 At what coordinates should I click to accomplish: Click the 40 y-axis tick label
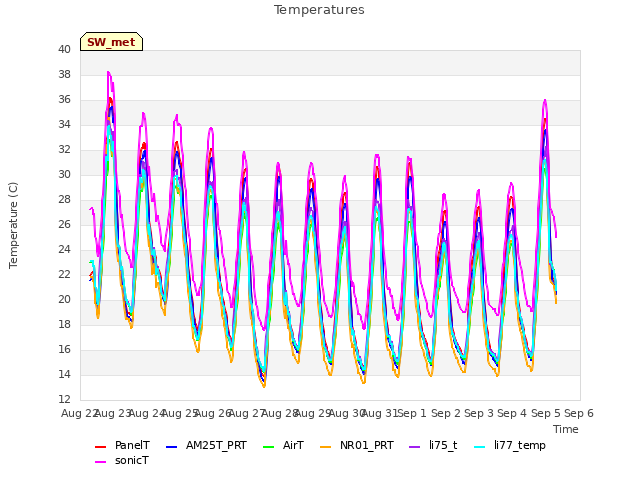(64, 49)
